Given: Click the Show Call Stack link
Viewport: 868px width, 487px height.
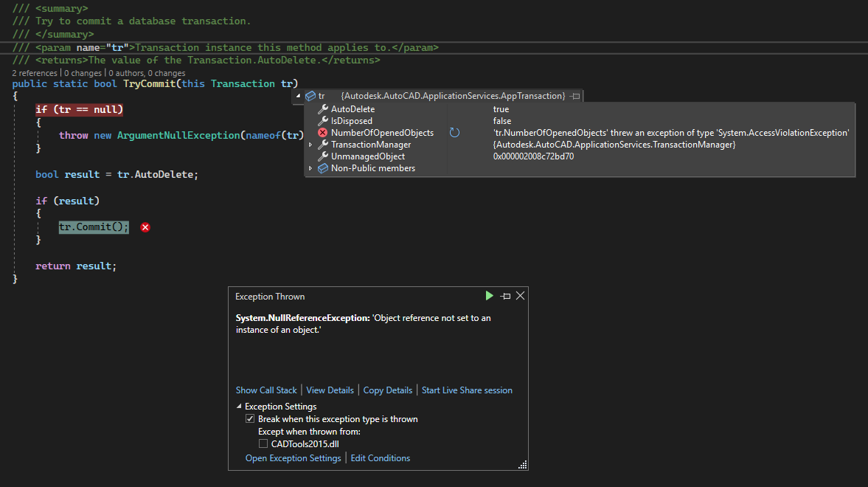Looking at the screenshot, I should pos(266,390).
